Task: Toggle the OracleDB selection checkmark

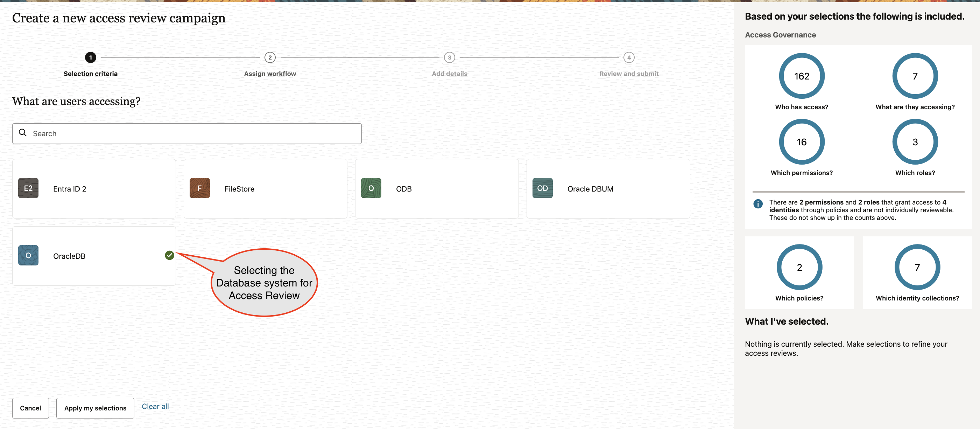Action: click(x=169, y=255)
